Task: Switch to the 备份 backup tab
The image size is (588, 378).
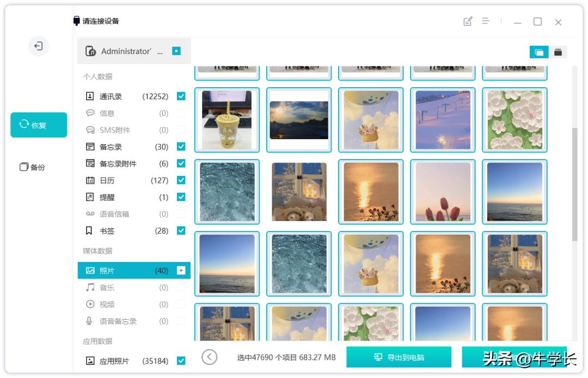Action: coord(39,167)
